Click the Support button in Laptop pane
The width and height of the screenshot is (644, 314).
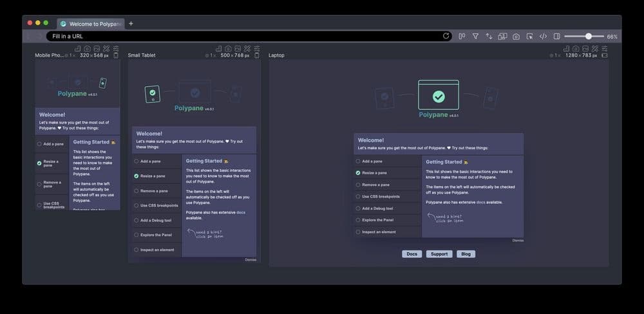point(439,254)
